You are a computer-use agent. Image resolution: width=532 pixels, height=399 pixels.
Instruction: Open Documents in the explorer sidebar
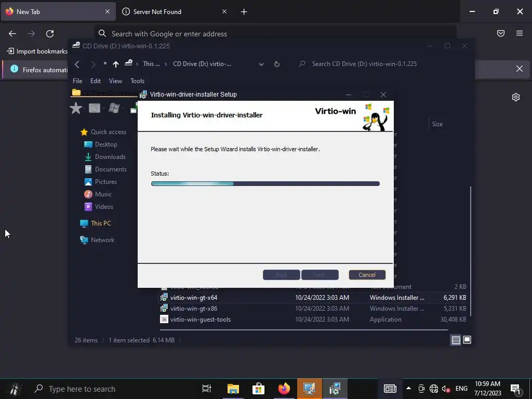click(105, 169)
